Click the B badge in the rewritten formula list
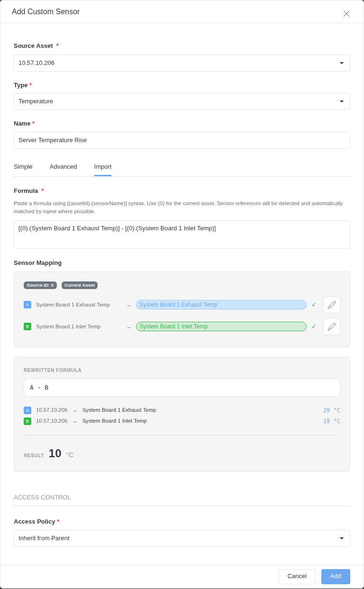This screenshot has width=364, height=589. pyautogui.click(x=27, y=421)
